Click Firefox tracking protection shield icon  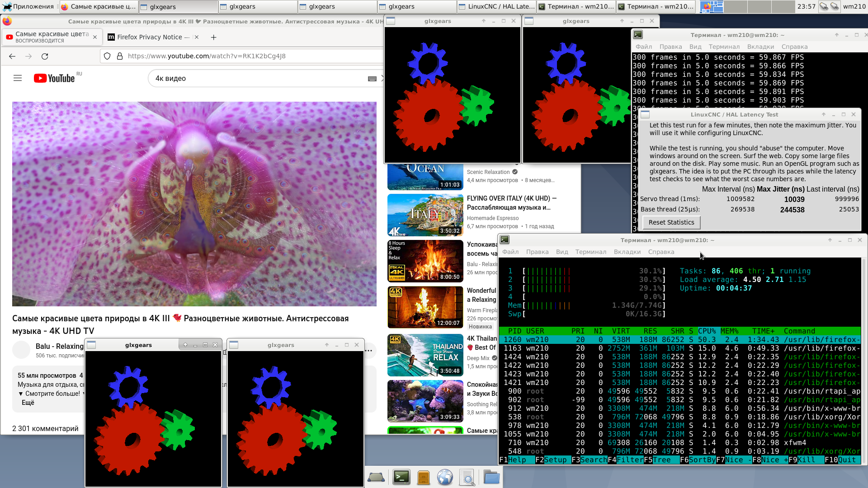click(x=107, y=56)
